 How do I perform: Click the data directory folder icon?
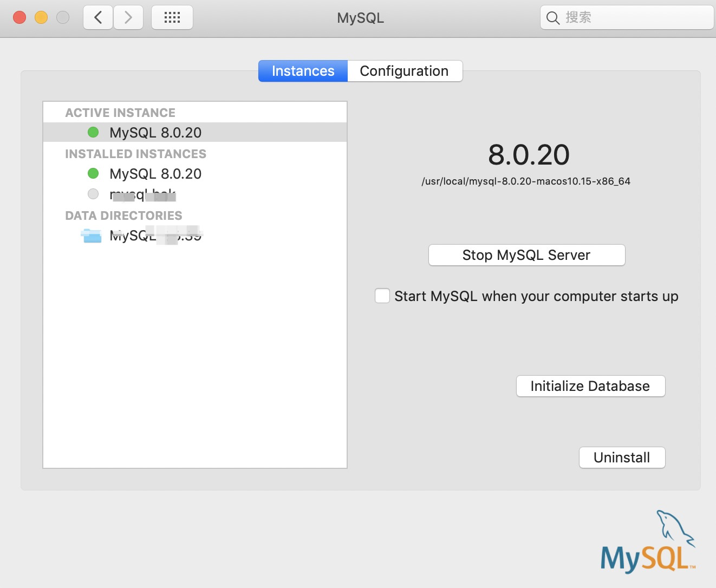(92, 236)
